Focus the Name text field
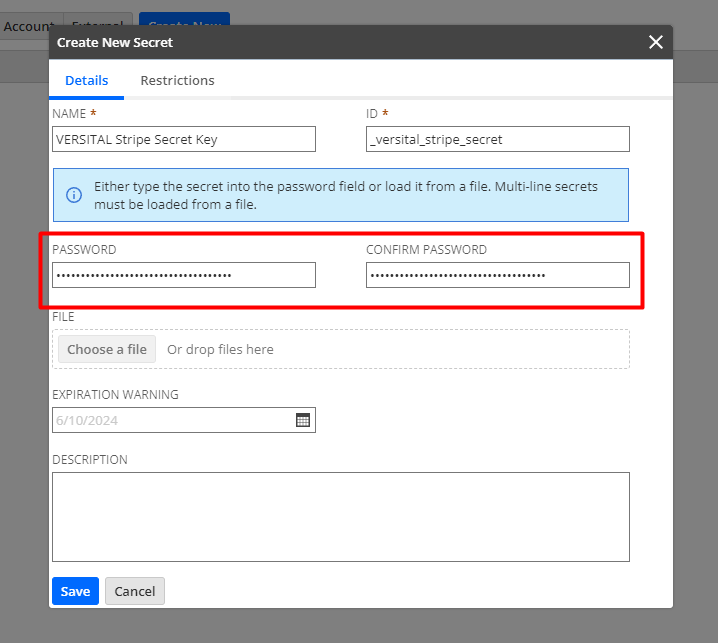The image size is (718, 643). (183, 139)
